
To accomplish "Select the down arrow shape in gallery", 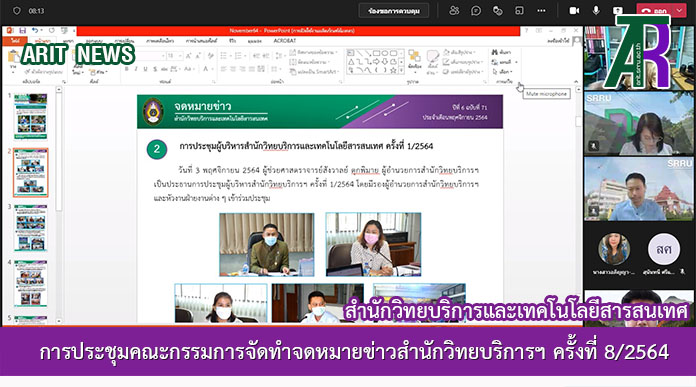I will click(385, 62).
